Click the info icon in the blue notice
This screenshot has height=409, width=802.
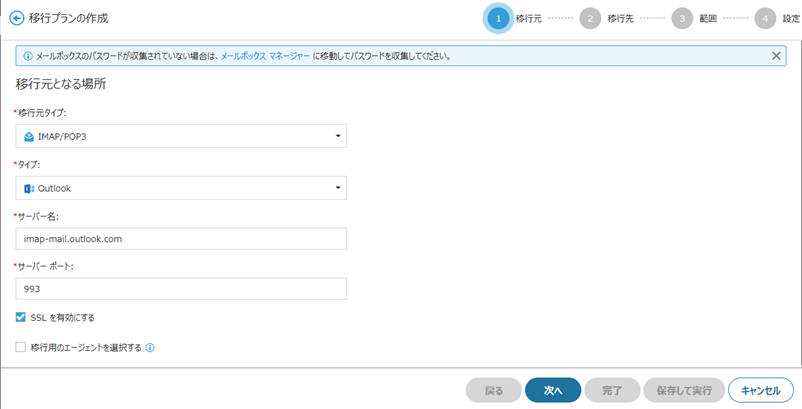coord(28,56)
